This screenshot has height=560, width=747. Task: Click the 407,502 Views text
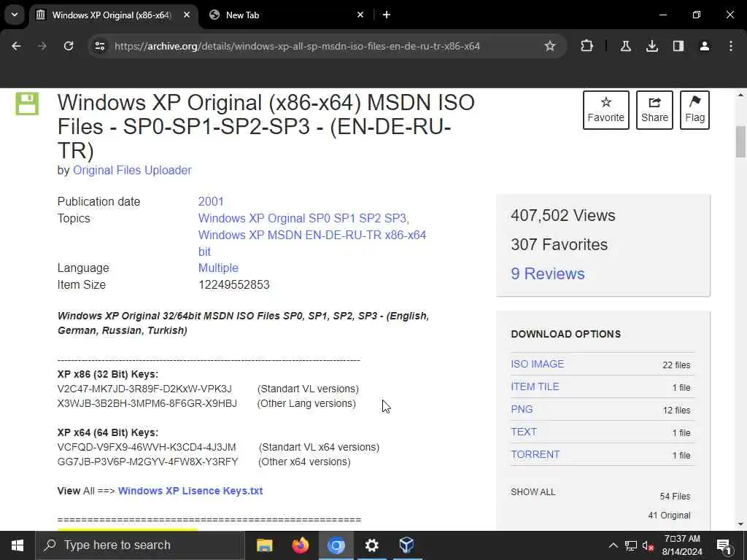[562, 216]
